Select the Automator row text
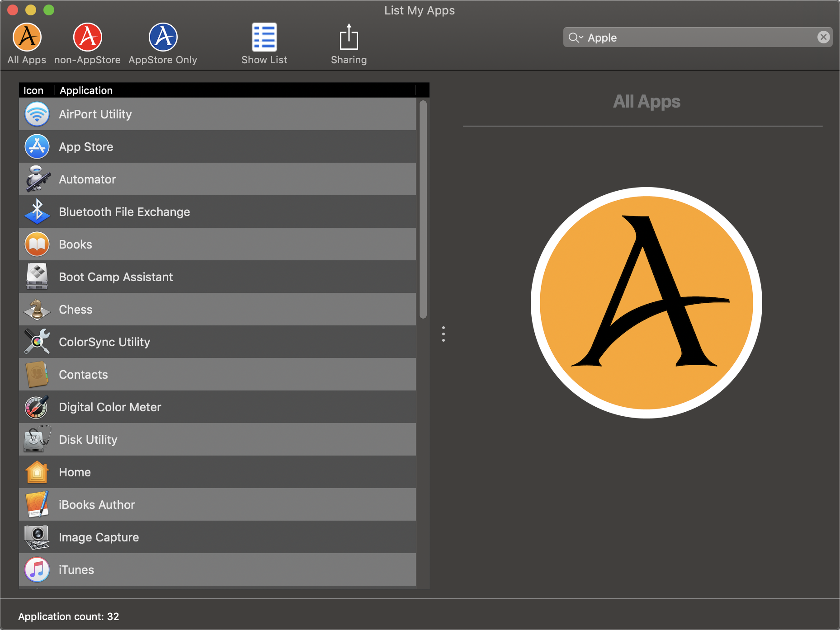The image size is (840, 630). tap(87, 179)
